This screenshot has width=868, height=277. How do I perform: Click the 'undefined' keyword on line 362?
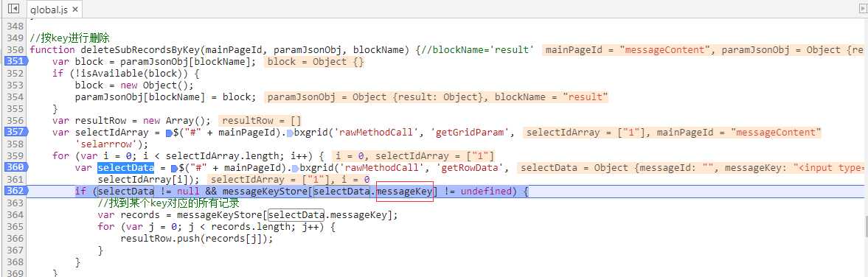487,192
